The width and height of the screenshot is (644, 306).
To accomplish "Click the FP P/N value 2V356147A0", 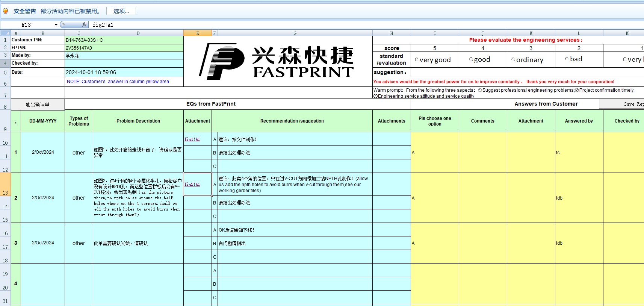I will click(124, 48).
